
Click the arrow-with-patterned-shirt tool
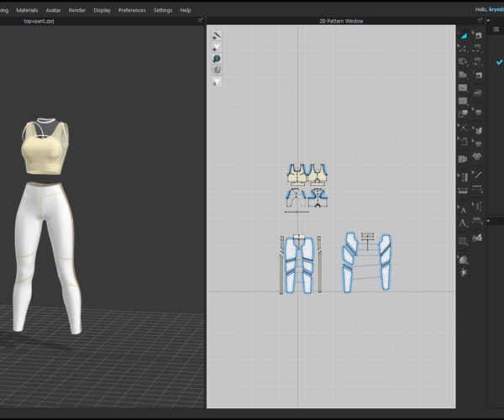477,143
